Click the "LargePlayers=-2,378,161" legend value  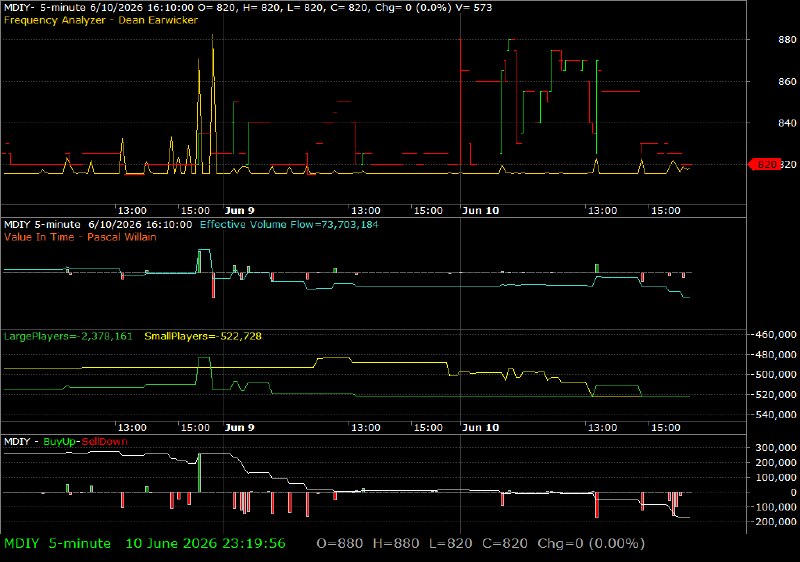pyautogui.click(x=68, y=336)
